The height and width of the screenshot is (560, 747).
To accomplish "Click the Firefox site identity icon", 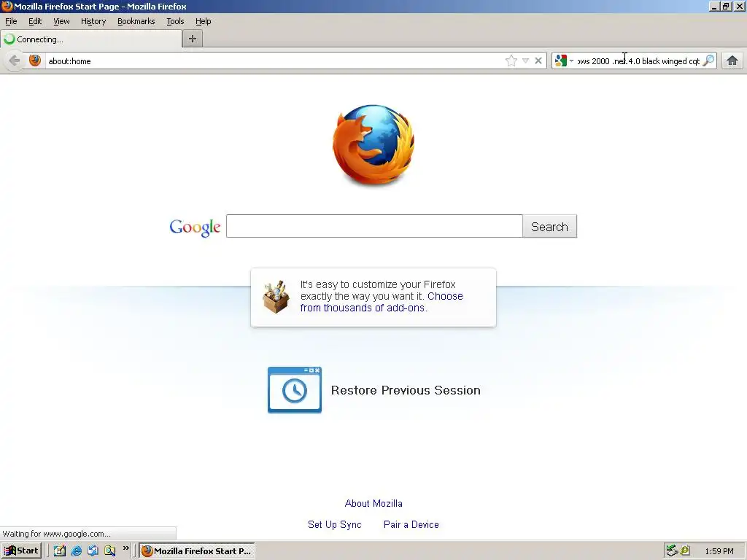I will (x=35, y=61).
